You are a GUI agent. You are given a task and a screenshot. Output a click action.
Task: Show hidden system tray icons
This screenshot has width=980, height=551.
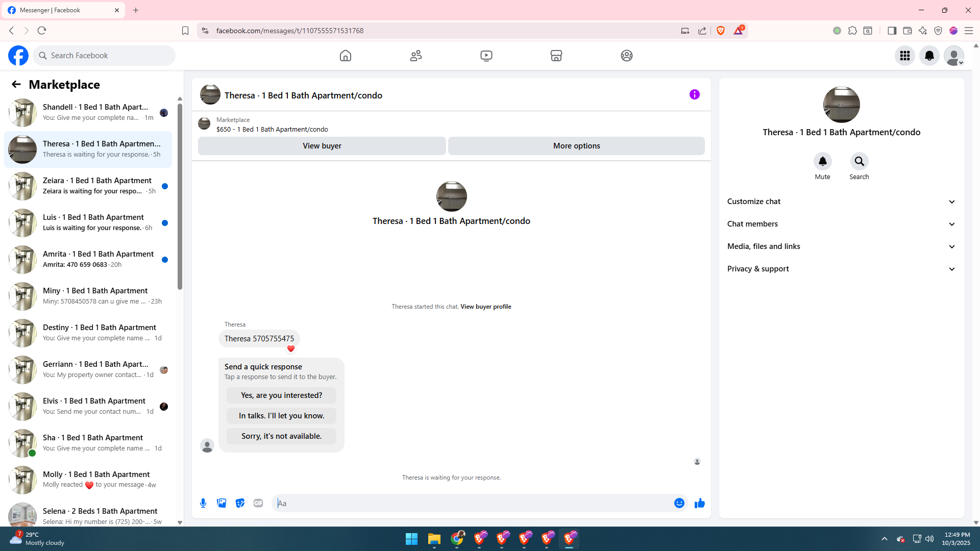(884, 539)
